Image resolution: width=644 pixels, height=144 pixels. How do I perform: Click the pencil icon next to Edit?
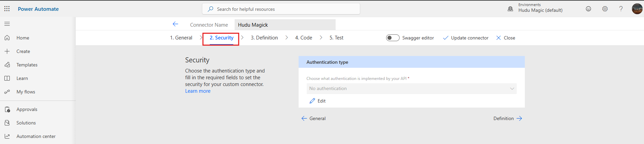pyautogui.click(x=312, y=101)
